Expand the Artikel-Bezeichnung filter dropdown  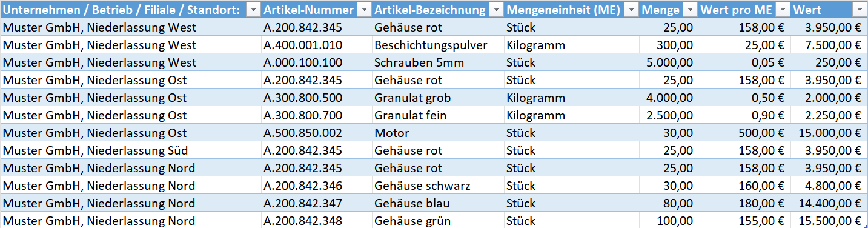495,10
